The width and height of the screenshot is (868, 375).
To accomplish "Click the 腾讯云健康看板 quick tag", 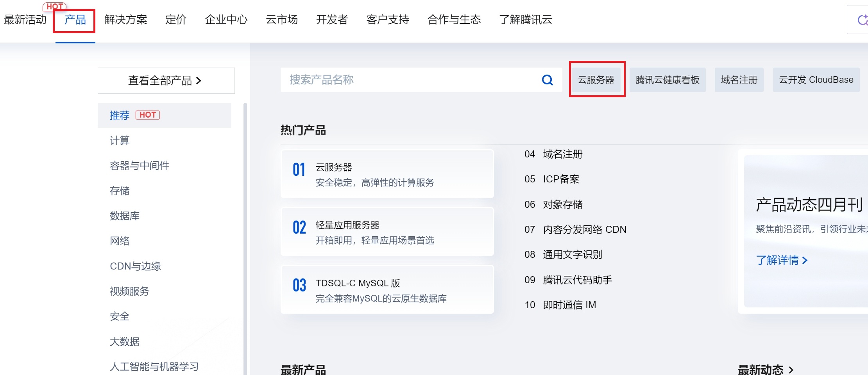I will point(668,80).
